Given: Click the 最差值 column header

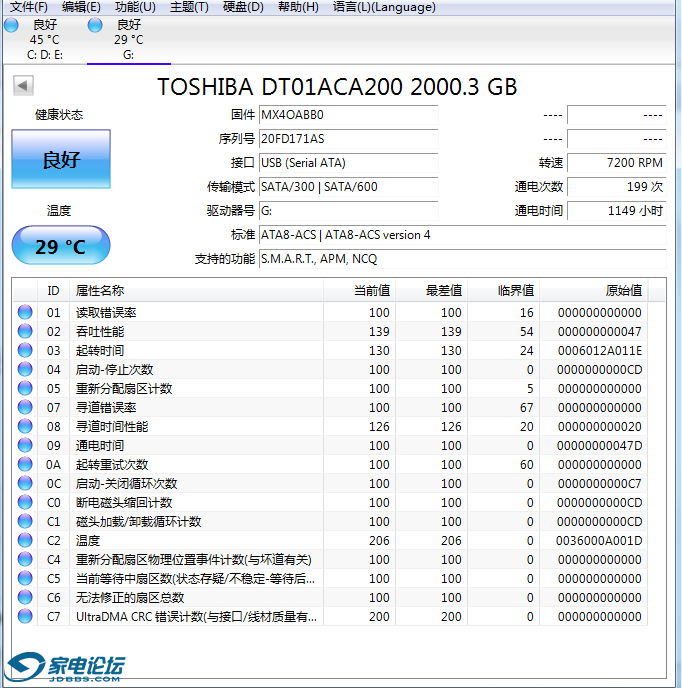Looking at the screenshot, I should click(x=431, y=290).
